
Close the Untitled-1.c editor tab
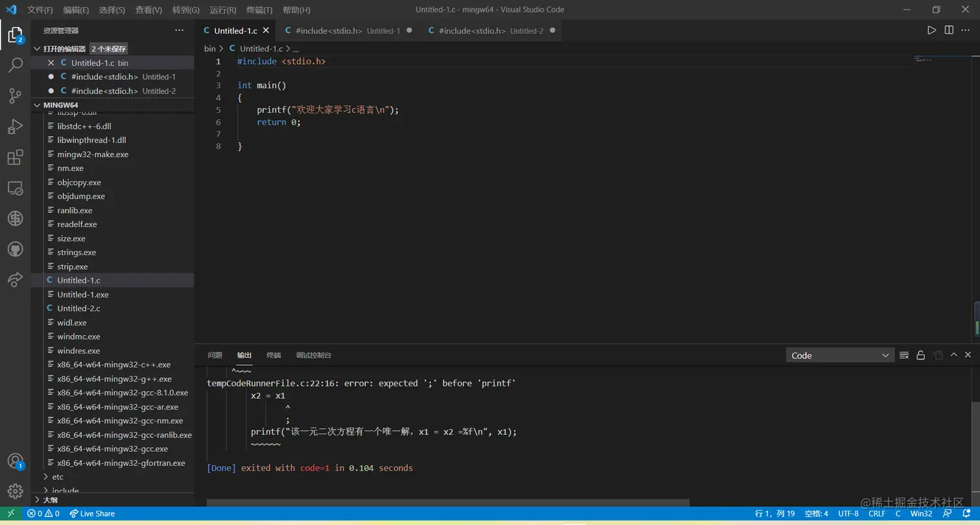click(266, 30)
